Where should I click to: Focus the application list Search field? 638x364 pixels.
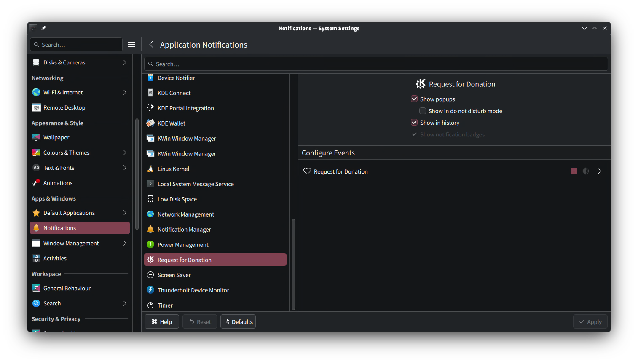[x=376, y=64]
